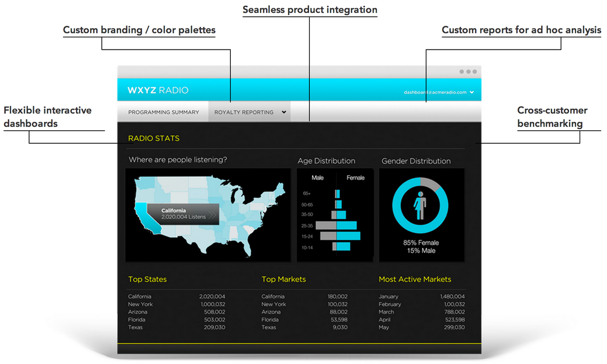Viewport: 607px width, 364px height.
Task: Select the January row in Most Active Markets
Action: pos(422,297)
